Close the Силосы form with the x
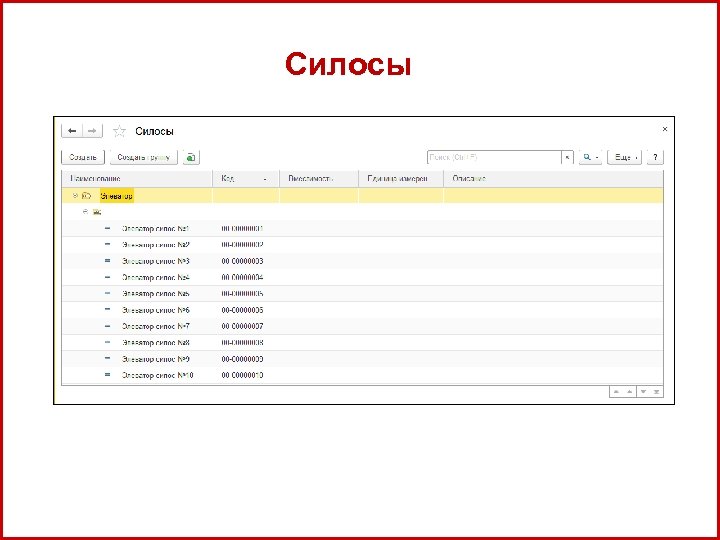Image resolution: width=720 pixels, height=540 pixels. click(664, 129)
